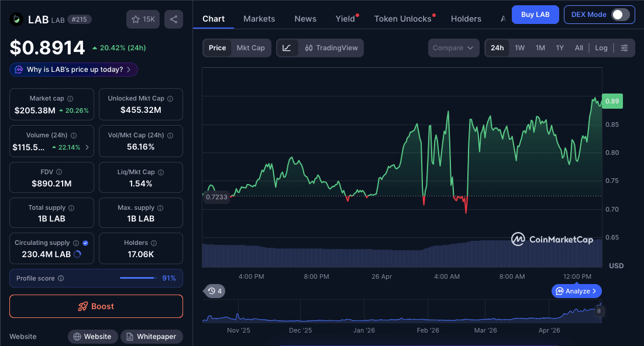Select the line chart style icon

click(287, 48)
